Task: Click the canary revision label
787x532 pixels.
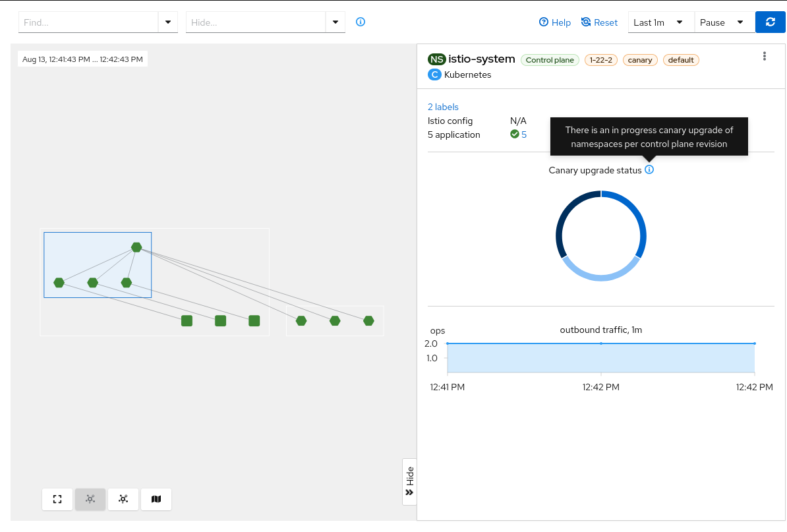Action: (640, 60)
